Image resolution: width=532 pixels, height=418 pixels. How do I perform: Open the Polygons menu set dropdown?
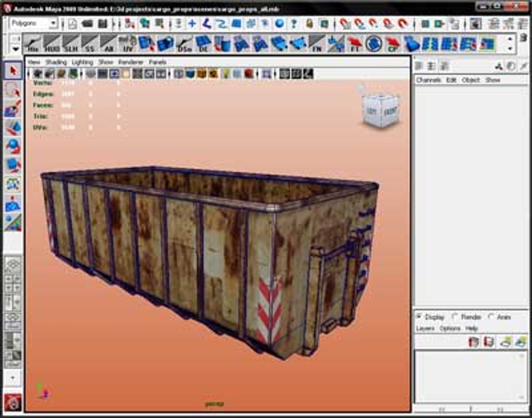34,24
